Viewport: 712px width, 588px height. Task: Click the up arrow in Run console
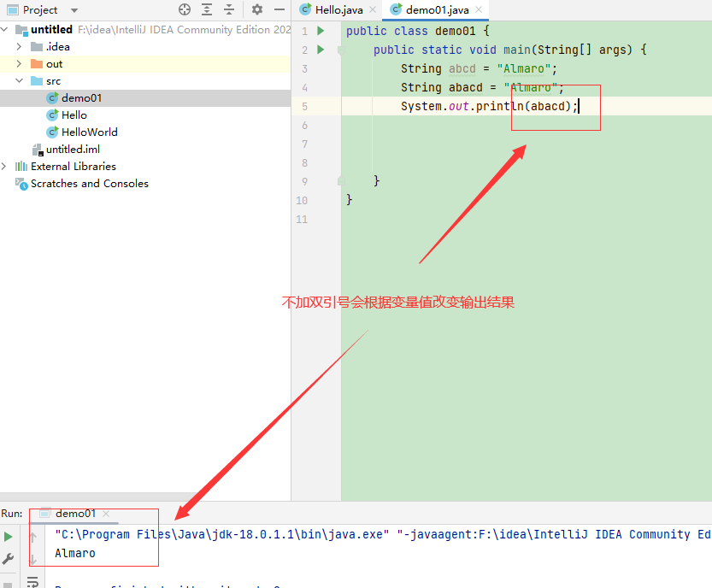(32, 538)
